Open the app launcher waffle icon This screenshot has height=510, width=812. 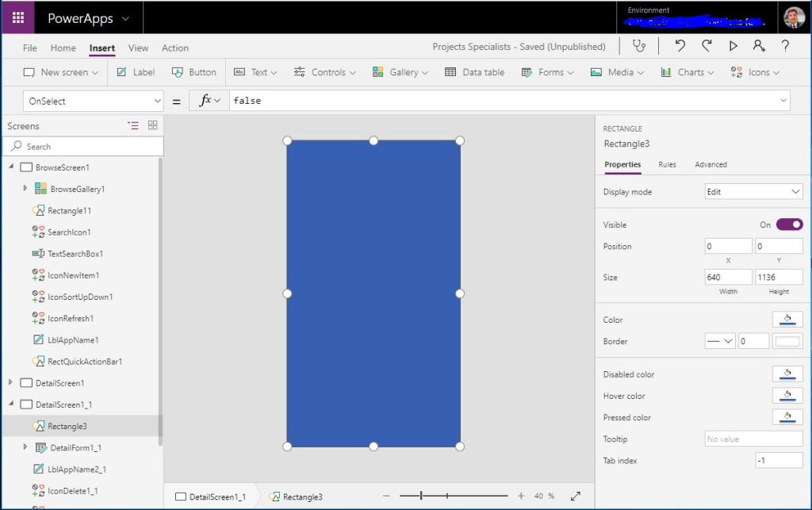17,17
